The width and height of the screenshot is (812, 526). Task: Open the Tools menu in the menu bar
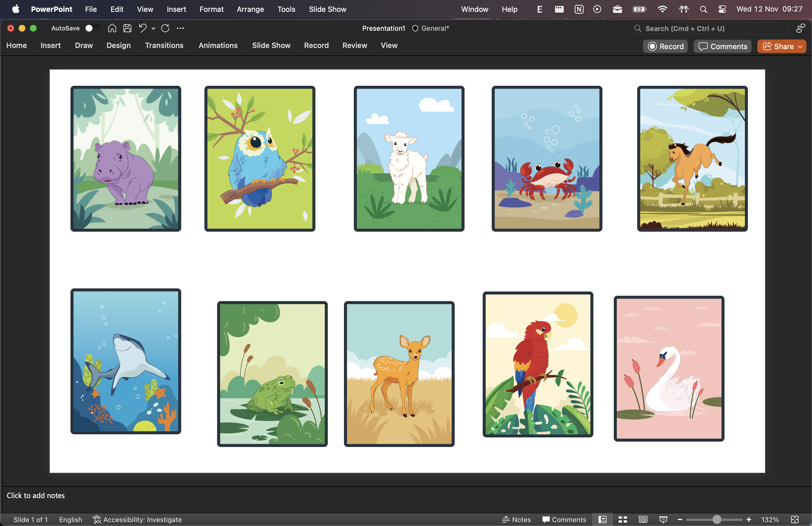pos(286,9)
